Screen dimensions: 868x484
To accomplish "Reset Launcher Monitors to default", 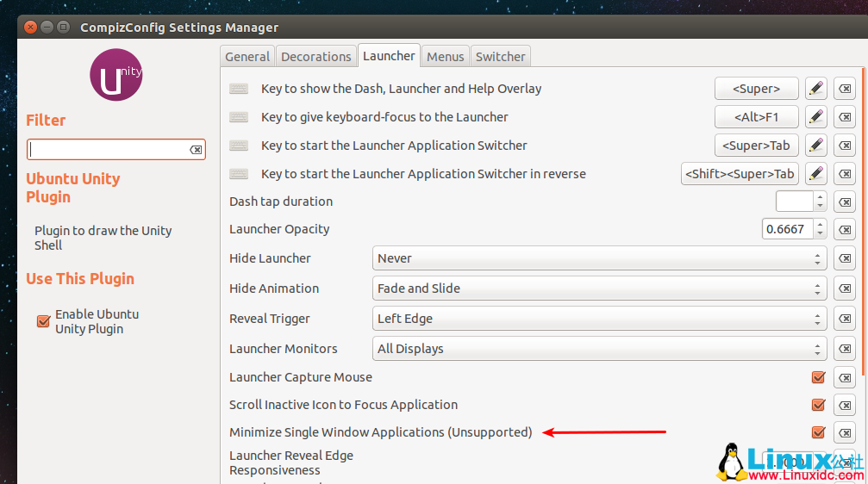I will point(845,349).
